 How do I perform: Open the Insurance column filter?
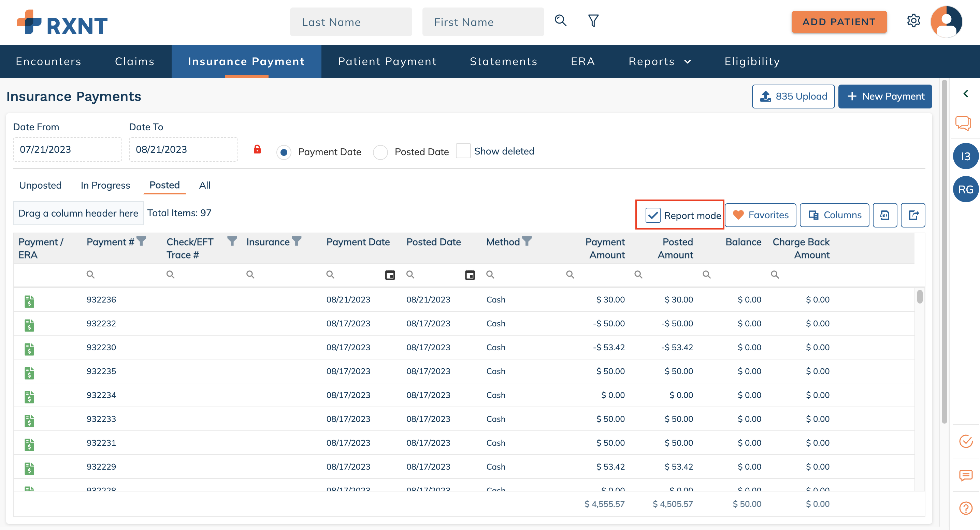click(297, 241)
